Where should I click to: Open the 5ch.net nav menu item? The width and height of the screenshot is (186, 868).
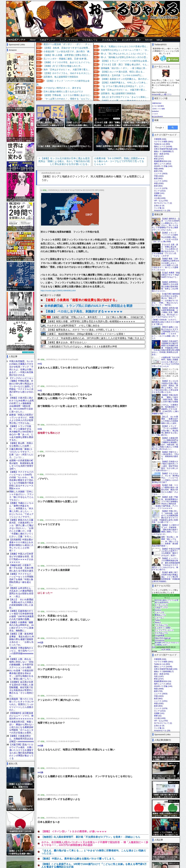148,40
